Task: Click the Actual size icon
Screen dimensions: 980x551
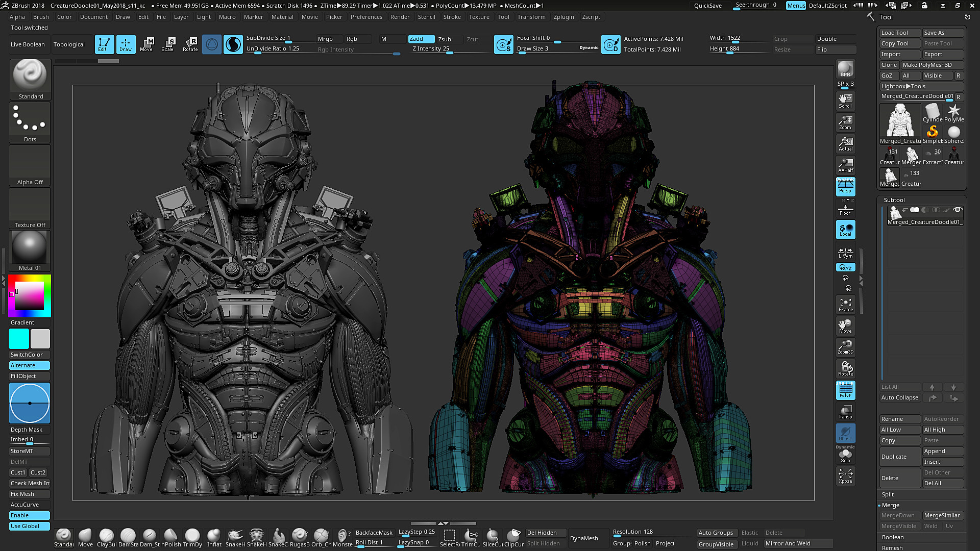Action: pos(845,144)
